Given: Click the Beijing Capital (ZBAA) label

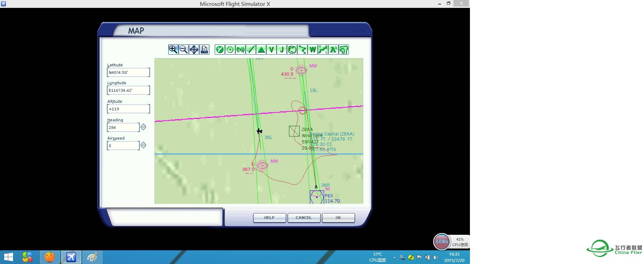Looking at the screenshot, I should 332,134.
